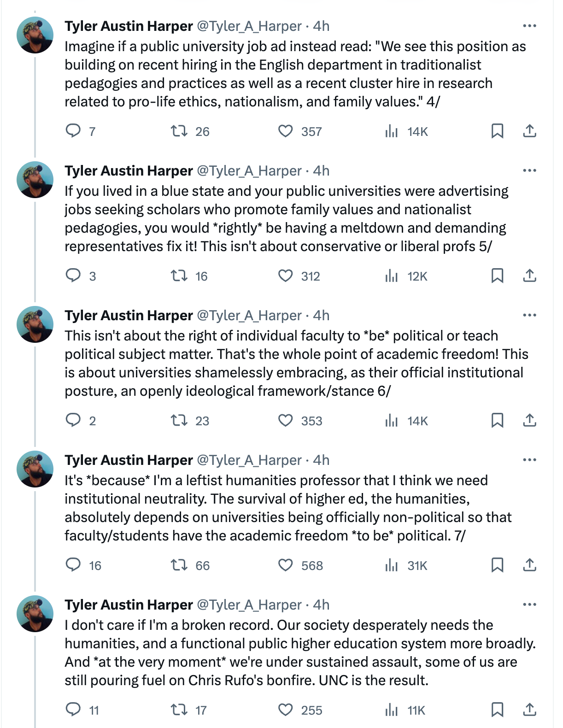Image resolution: width=563 pixels, height=728 pixels.
Task: Bookmark the job ad tweet at the top
Action: point(498,131)
